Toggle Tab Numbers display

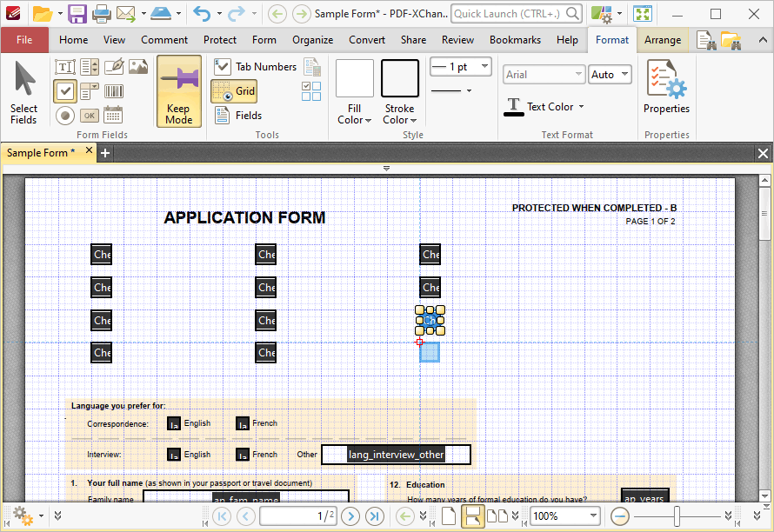point(255,67)
